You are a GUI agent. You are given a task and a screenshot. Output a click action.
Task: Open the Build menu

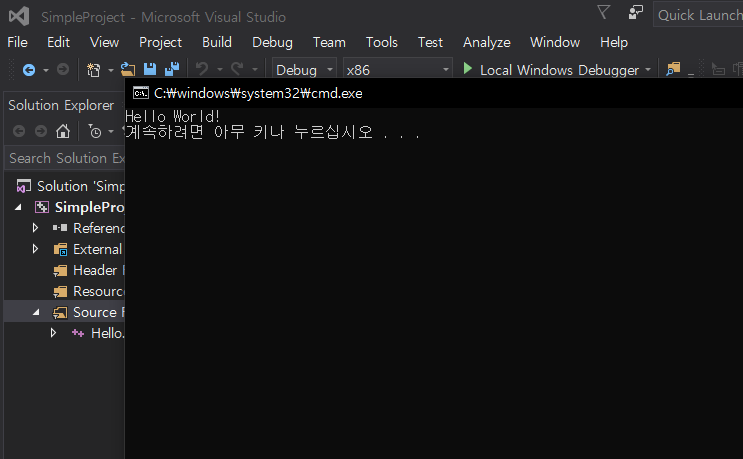217,42
